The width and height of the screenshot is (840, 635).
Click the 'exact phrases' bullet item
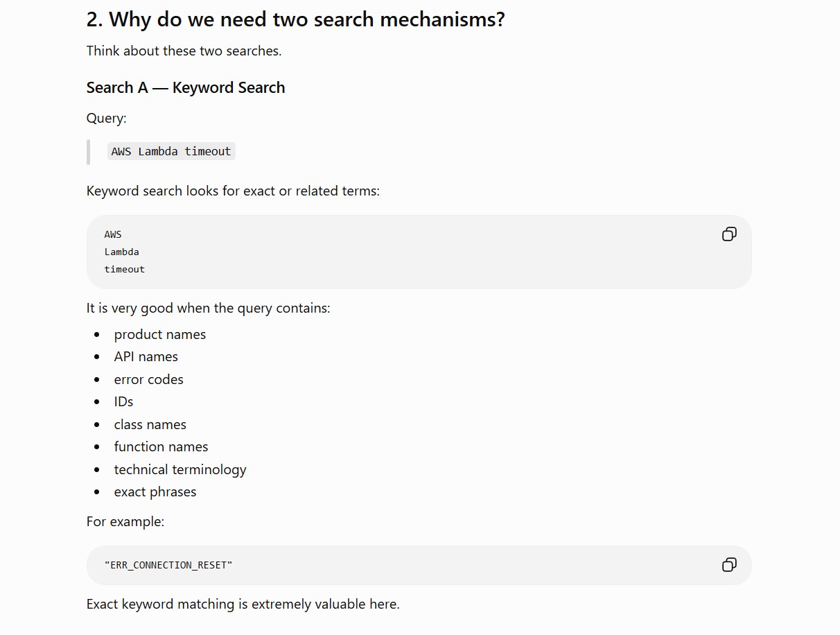click(155, 492)
